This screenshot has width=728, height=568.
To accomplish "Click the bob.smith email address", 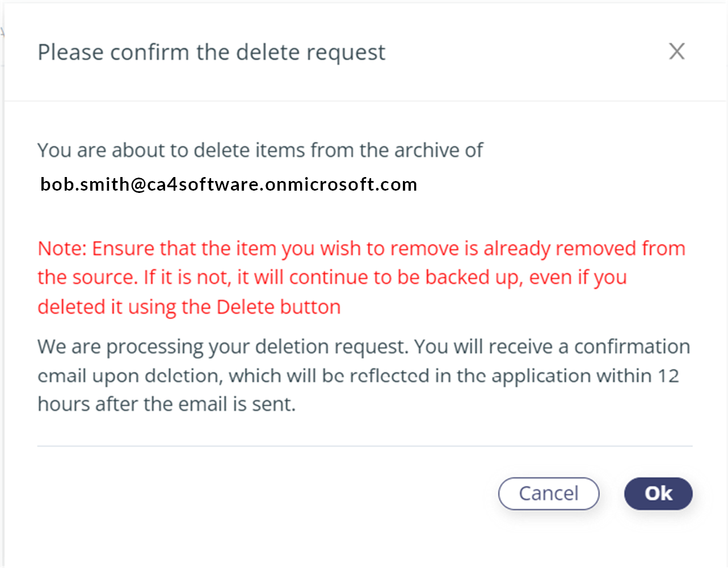I will click(229, 184).
